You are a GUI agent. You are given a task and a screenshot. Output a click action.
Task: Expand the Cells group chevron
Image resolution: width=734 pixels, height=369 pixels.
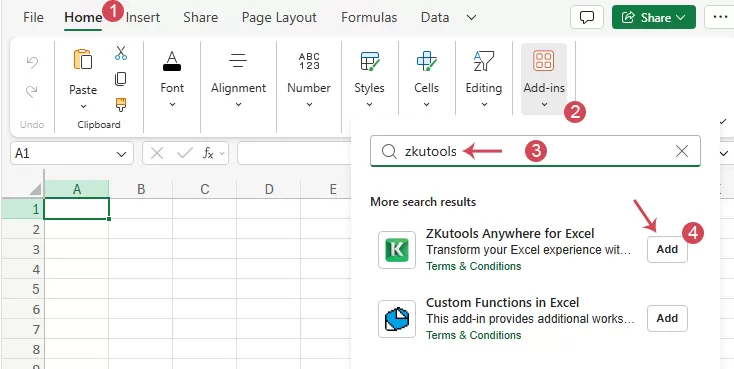[x=426, y=104]
